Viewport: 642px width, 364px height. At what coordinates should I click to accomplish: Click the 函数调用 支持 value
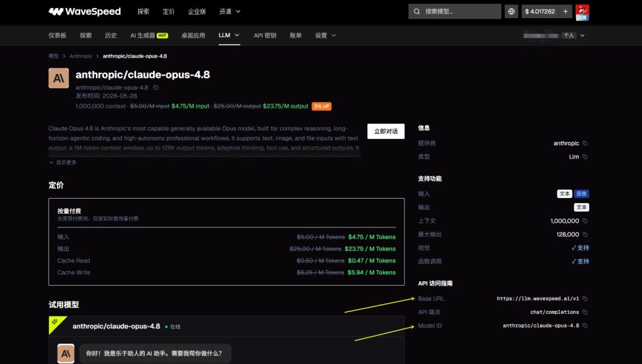coord(580,261)
